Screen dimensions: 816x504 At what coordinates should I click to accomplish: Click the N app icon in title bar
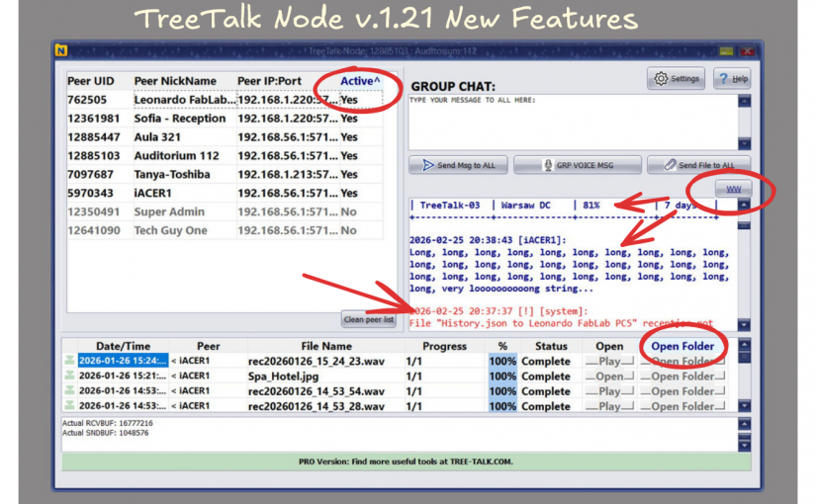(61, 50)
